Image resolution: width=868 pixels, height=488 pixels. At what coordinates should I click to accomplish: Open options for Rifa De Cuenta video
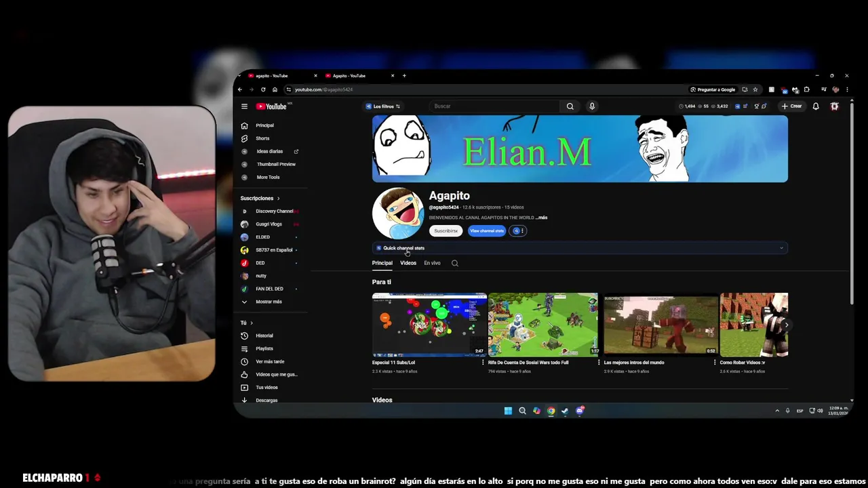(599, 363)
